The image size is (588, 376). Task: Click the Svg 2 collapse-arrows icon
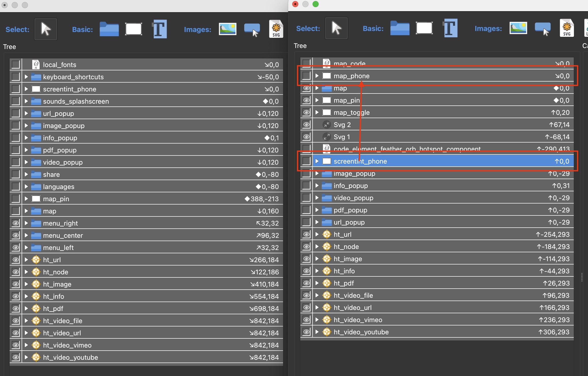tap(327, 124)
